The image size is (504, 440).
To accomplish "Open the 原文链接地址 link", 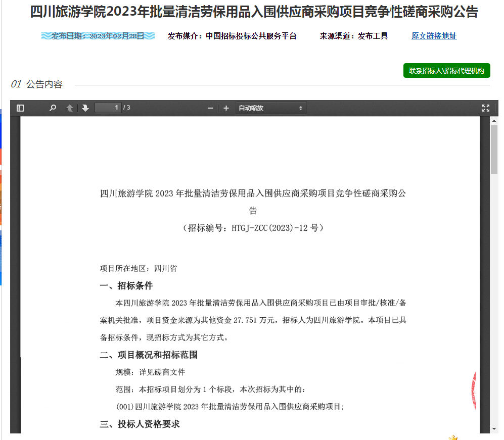I will coord(434,36).
